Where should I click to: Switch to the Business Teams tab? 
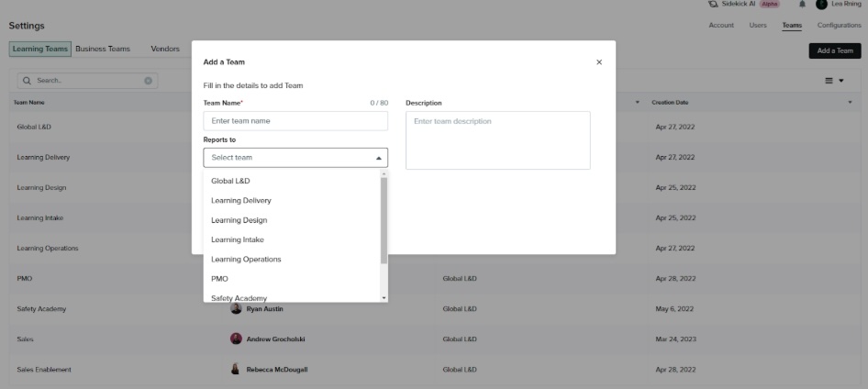tap(103, 49)
